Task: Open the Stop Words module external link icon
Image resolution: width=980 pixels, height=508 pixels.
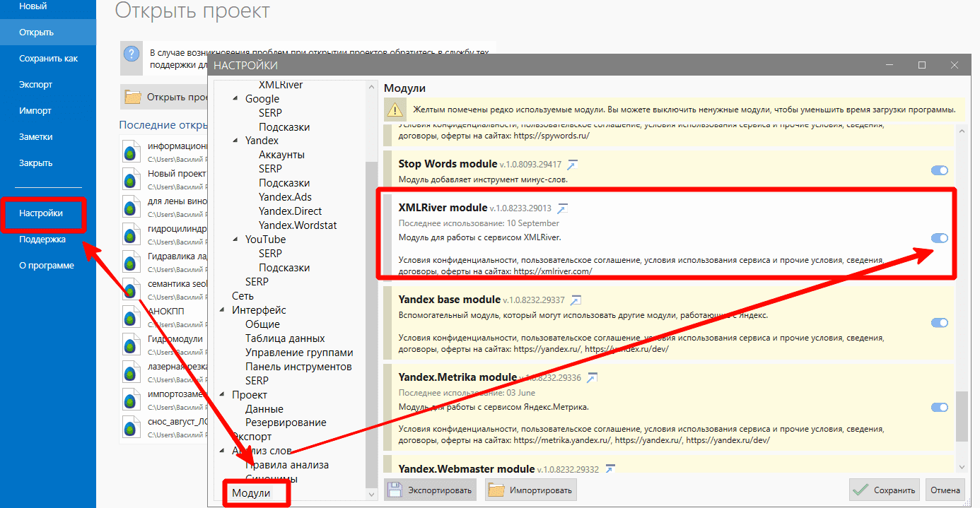Action: click(573, 165)
